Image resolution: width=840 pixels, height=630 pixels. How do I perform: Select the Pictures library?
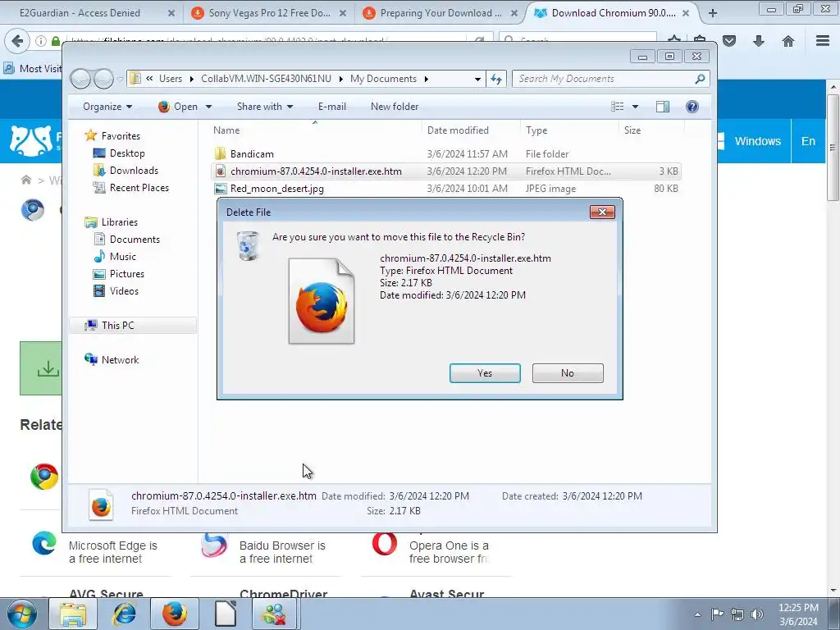(127, 274)
